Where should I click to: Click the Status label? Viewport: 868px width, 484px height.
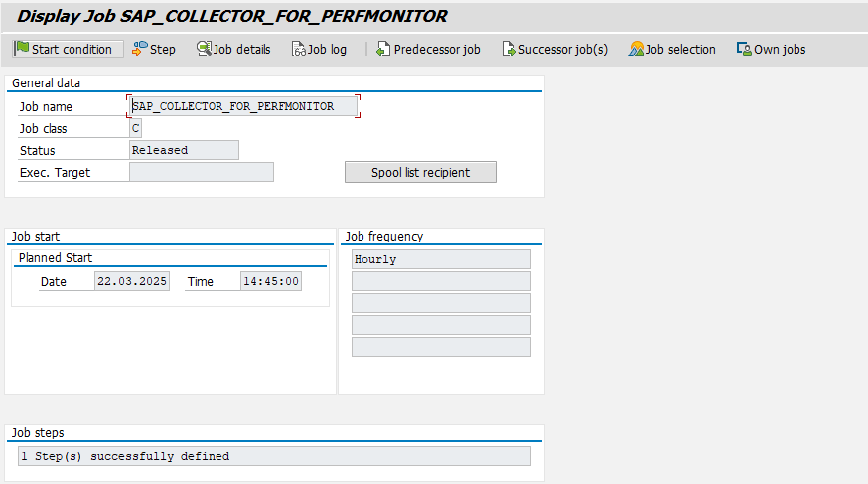tap(38, 151)
